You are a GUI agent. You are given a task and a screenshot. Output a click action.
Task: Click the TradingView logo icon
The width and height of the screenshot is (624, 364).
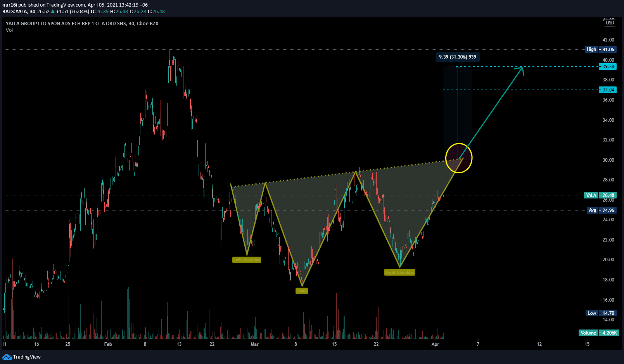coord(7,357)
